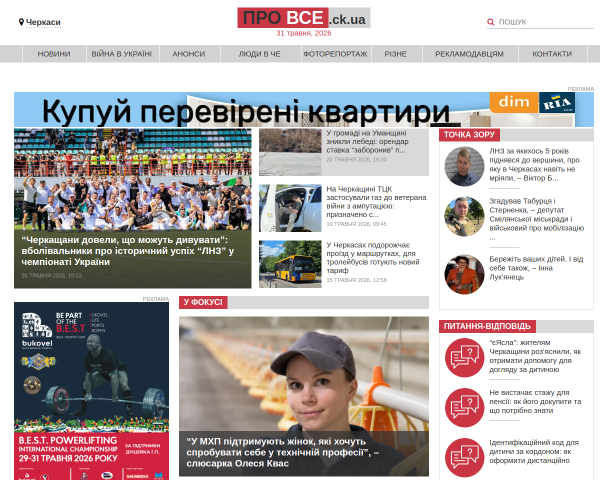Click Інна Лук'янець round avatar
600x480 pixels.
(x=464, y=274)
